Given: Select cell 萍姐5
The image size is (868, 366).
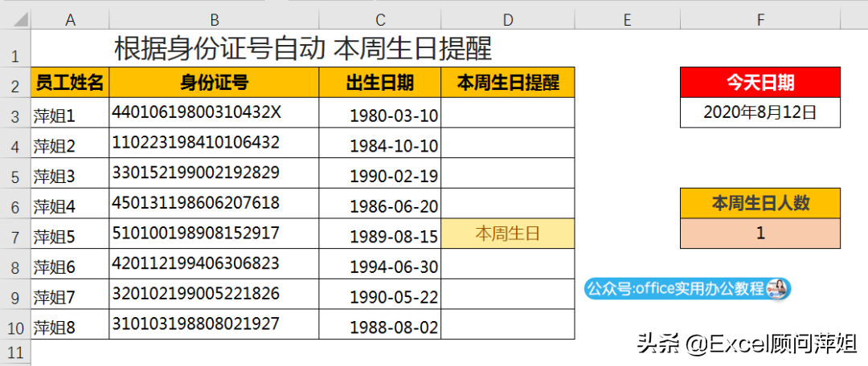Looking at the screenshot, I should [70, 234].
